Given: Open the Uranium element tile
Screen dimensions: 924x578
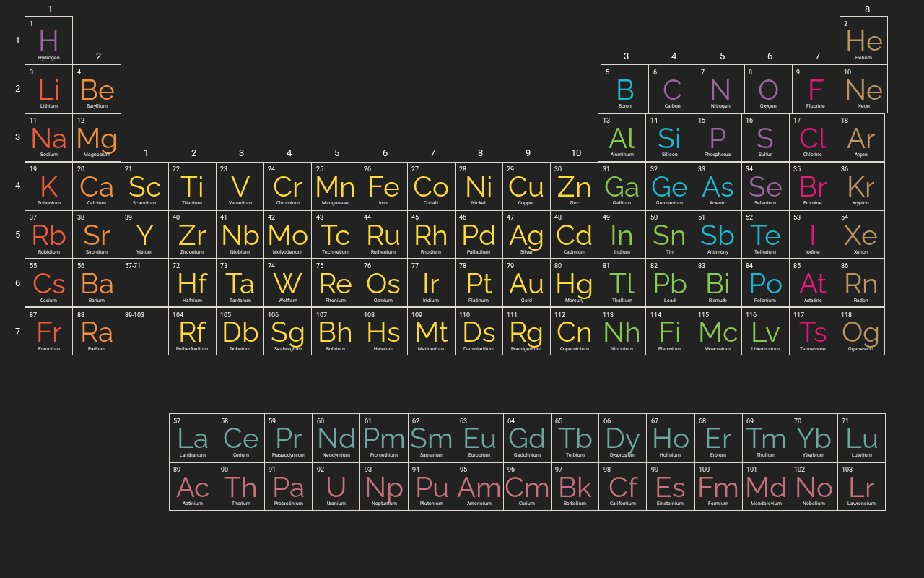Looking at the screenshot, I should coord(336,487).
